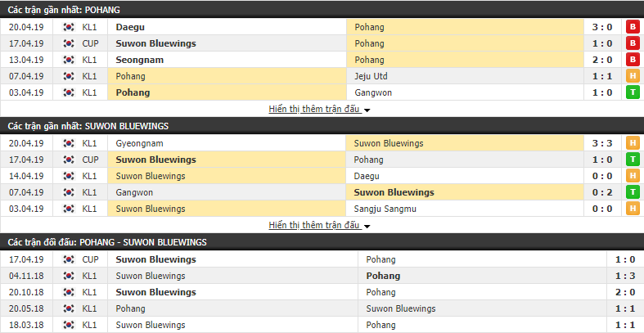Click the CUP label in Pohang section 17.04.19 row
The image size is (644, 333).
coord(90,43)
